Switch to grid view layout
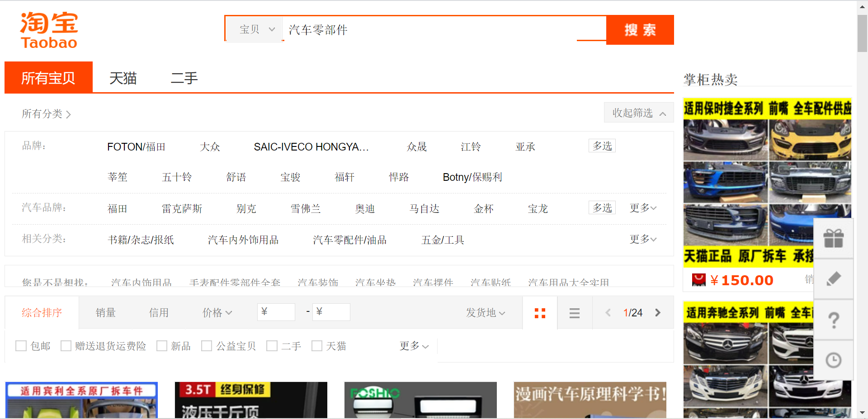 pyautogui.click(x=540, y=313)
